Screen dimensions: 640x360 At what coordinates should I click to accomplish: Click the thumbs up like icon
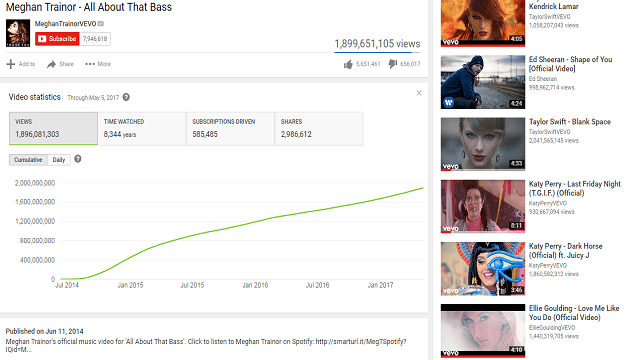(x=348, y=64)
